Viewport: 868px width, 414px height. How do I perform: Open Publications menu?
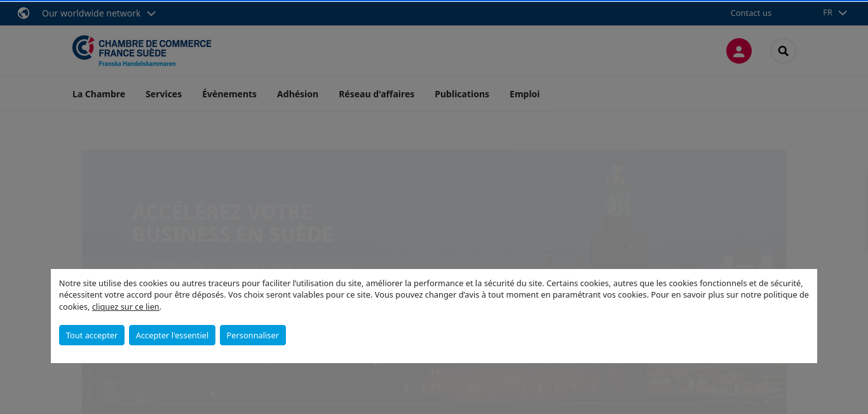(x=462, y=94)
